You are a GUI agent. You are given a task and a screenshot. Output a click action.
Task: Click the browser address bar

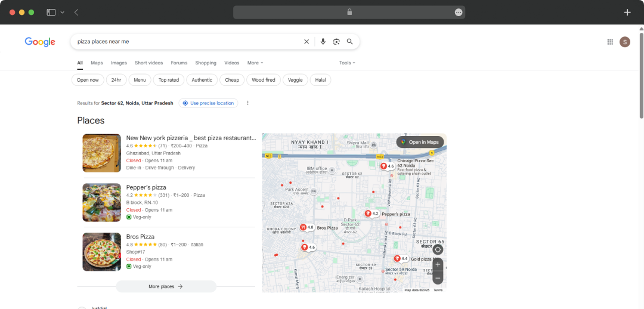349,13
